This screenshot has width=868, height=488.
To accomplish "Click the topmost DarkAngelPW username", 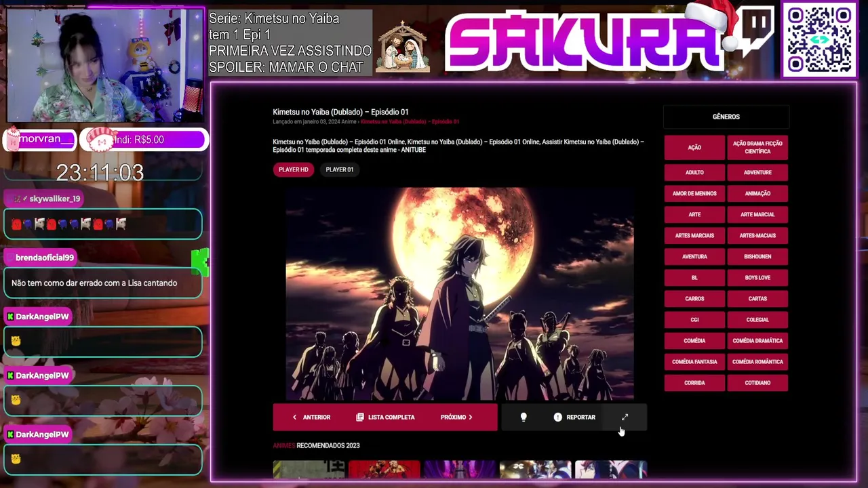I will pyautogui.click(x=42, y=317).
